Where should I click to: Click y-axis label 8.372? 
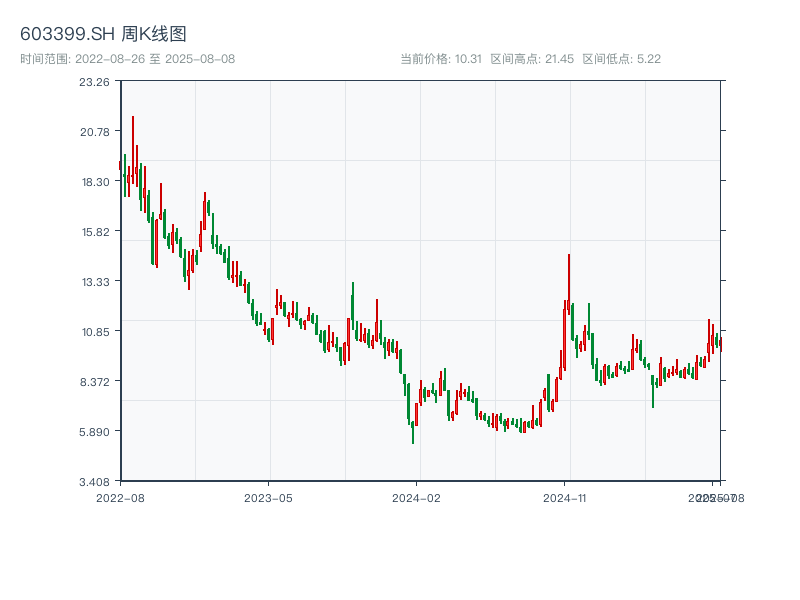94,382
